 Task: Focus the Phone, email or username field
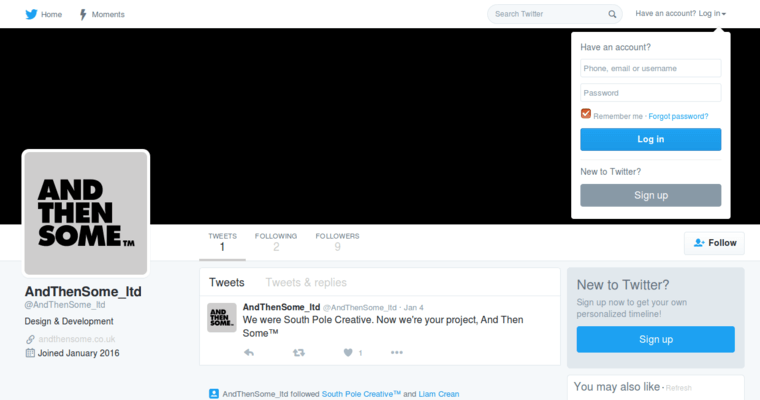pyautogui.click(x=650, y=68)
